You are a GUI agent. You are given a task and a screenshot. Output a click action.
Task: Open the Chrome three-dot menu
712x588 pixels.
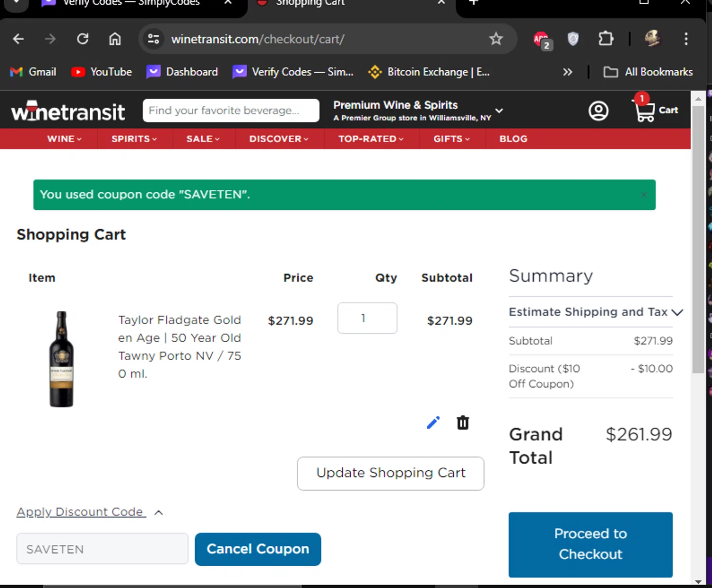[686, 38]
